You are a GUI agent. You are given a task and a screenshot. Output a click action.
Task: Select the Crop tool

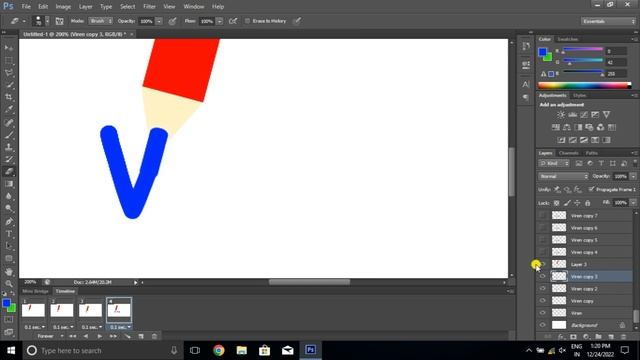(9, 97)
